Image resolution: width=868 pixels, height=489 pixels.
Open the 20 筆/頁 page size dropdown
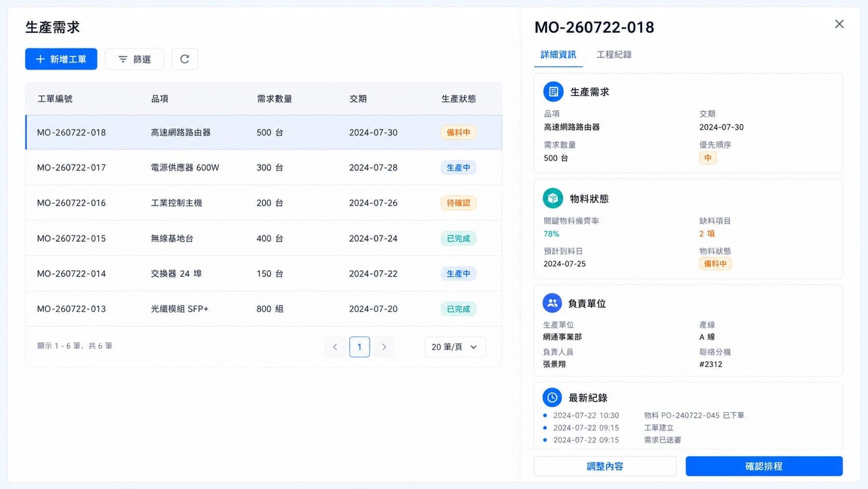455,347
